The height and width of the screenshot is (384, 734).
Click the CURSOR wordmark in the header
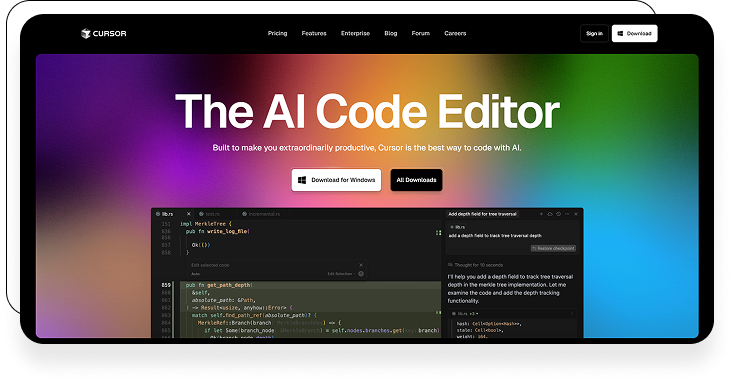point(110,34)
